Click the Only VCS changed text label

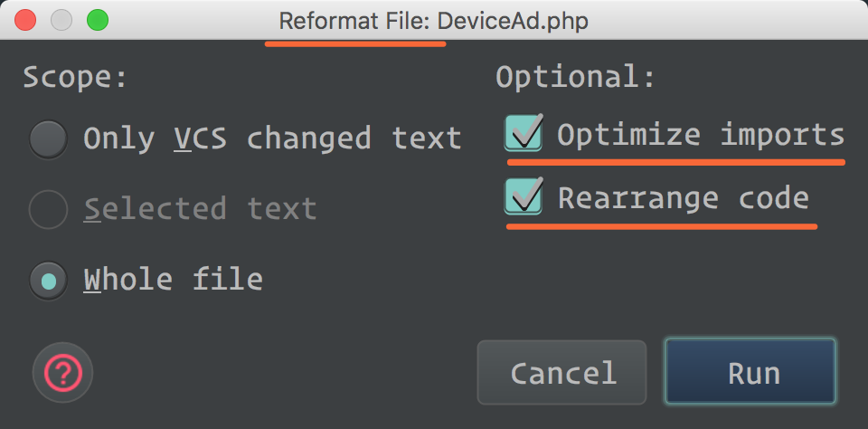(272, 138)
